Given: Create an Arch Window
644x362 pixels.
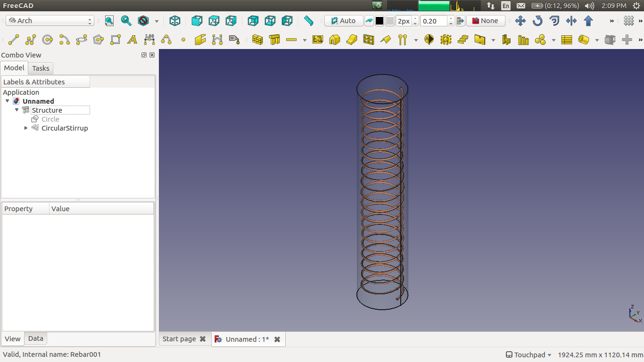Looking at the screenshot, I should [x=369, y=40].
